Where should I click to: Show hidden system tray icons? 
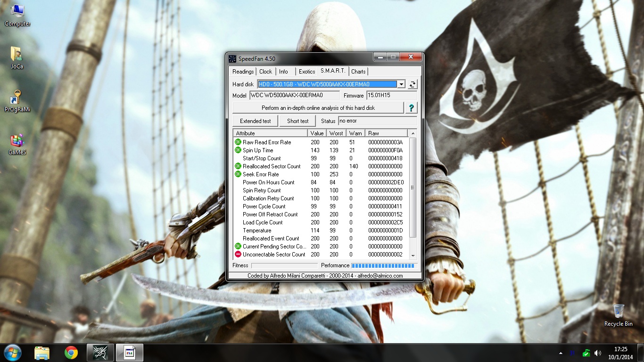(561, 353)
